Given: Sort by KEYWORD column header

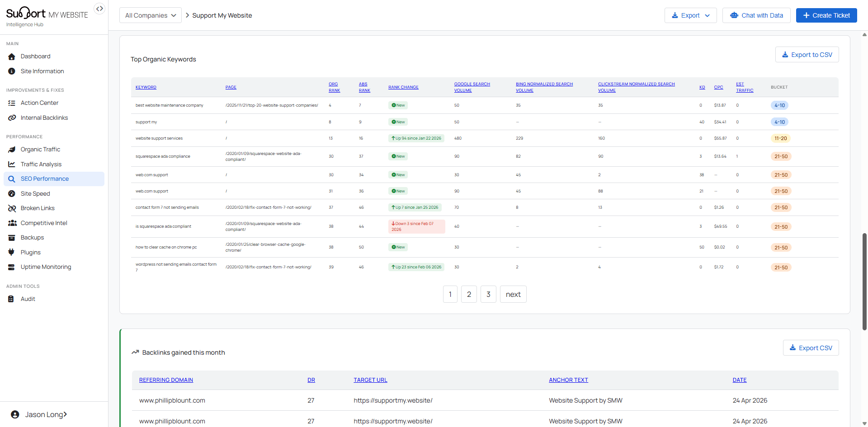Looking at the screenshot, I should pos(146,87).
